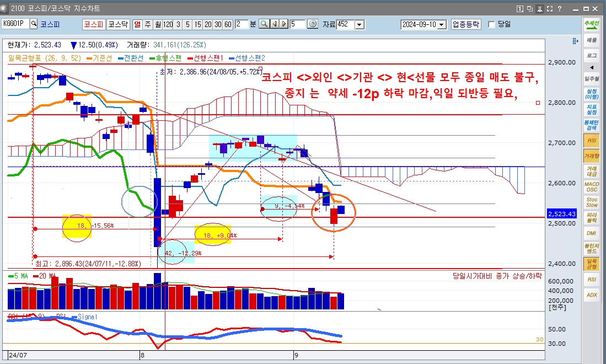Click the clock icon in the toolbar
This screenshot has height=364, width=606.
[x=313, y=24]
